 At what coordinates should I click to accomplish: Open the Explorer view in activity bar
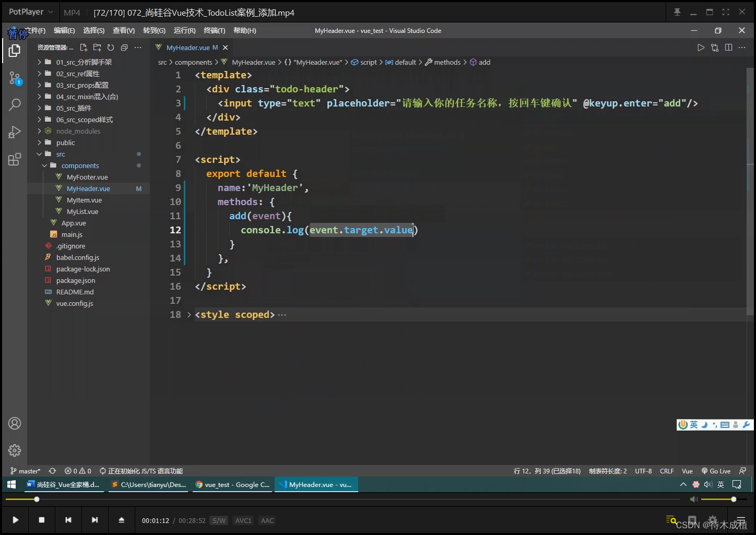(x=15, y=51)
